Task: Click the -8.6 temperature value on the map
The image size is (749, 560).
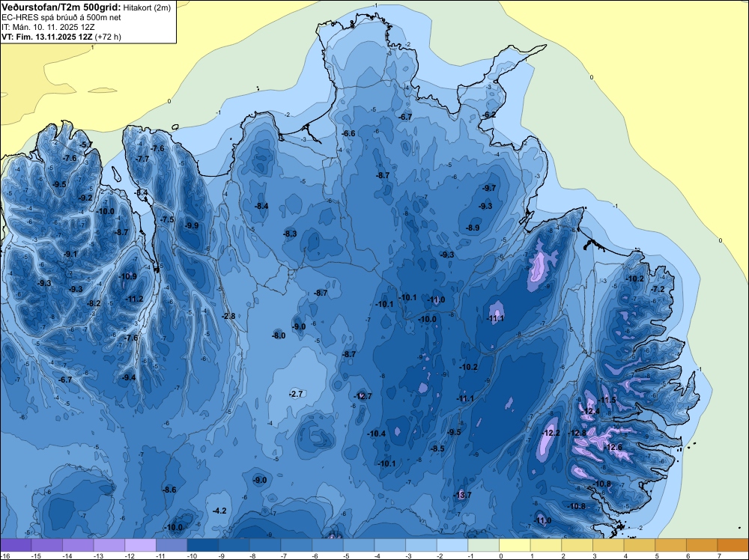Action: [x=169, y=490]
